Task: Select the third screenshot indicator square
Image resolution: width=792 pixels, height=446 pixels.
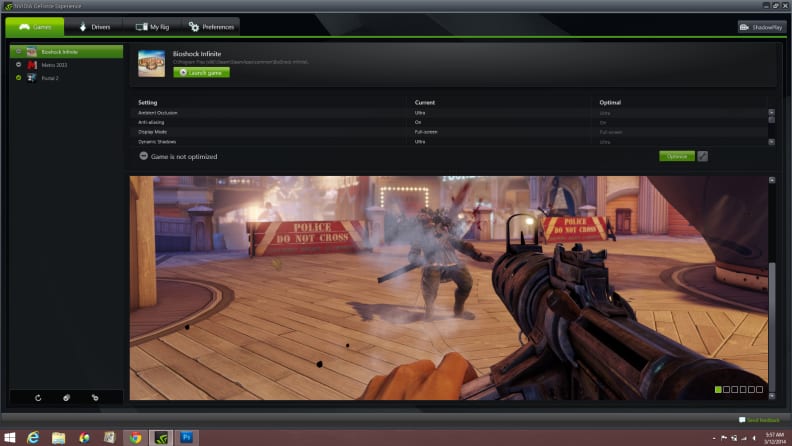Action: coord(734,389)
